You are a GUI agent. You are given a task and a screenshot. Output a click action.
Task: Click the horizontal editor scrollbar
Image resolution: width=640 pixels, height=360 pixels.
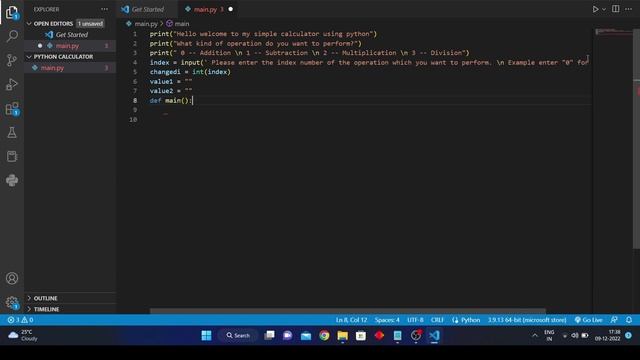pos(347,311)
